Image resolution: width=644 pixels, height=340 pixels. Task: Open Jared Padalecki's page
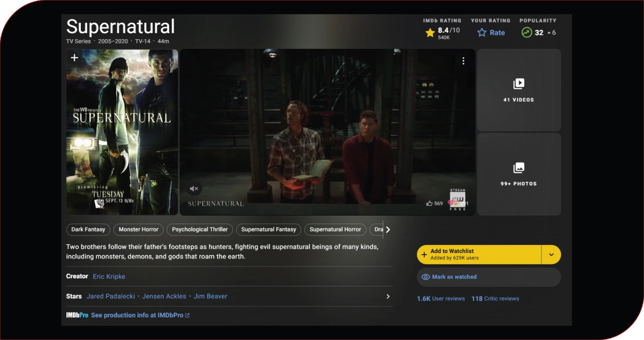111,297
